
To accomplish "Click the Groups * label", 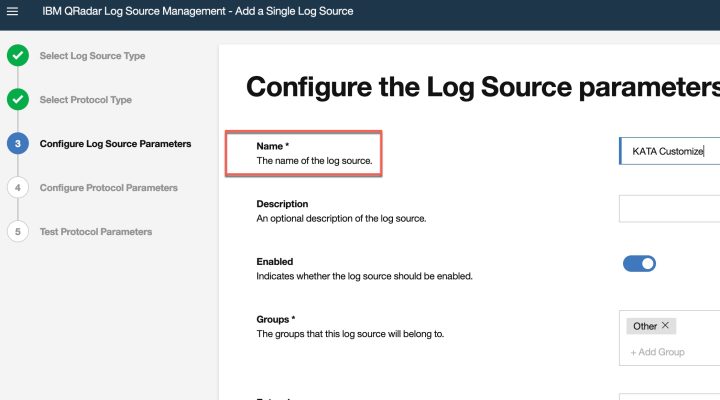I will pyautogui.click(x=276, y=319).
